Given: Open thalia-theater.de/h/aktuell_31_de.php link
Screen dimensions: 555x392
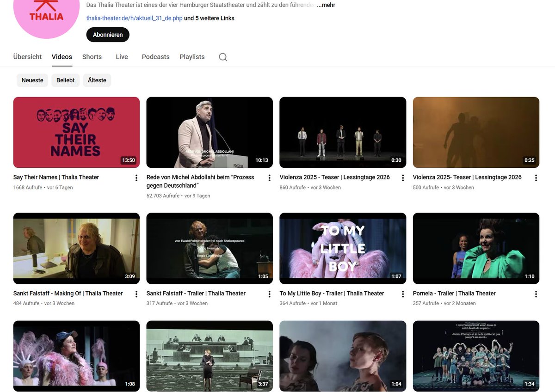Looking at the screenshot, I should pyautogui.click(x=135, y=18).
